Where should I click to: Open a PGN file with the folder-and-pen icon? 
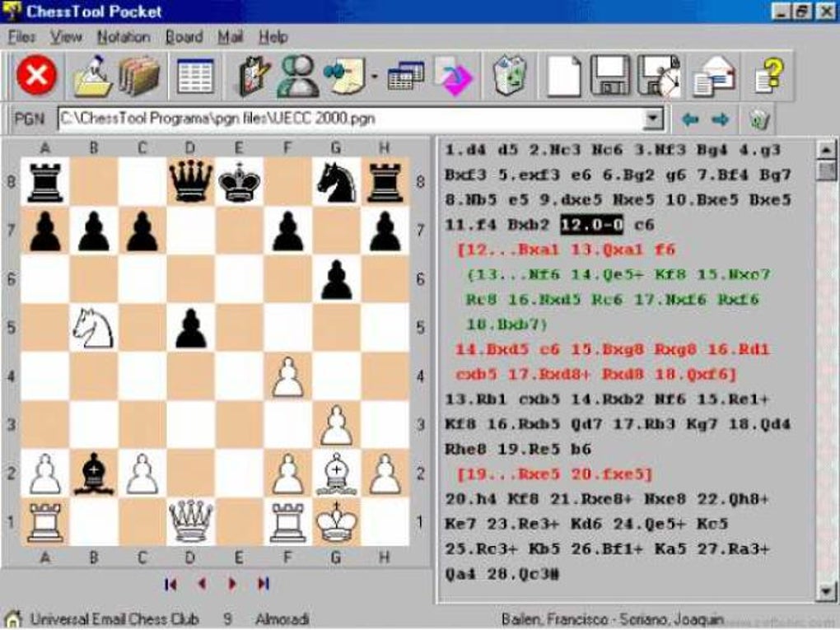coord(93,76)
